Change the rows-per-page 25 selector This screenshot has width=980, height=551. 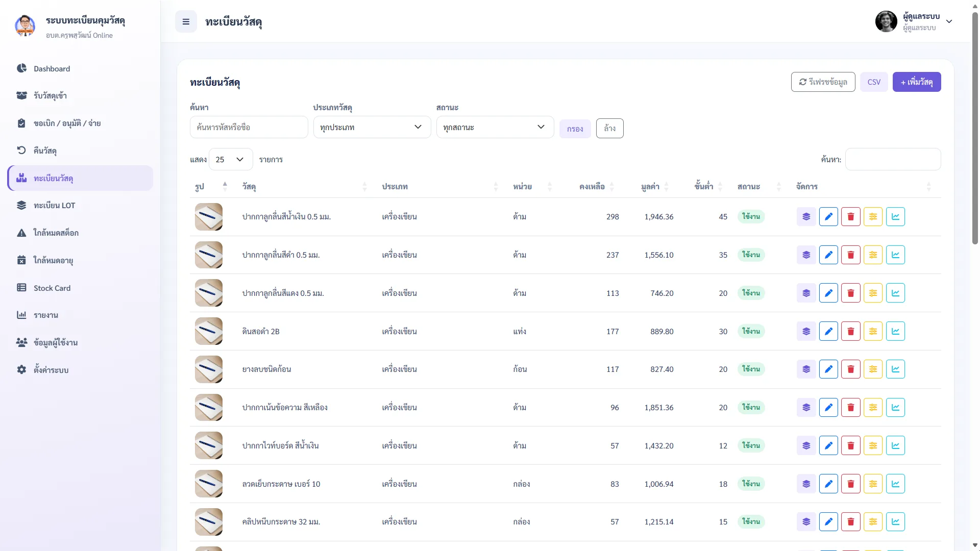coord(231,159)
